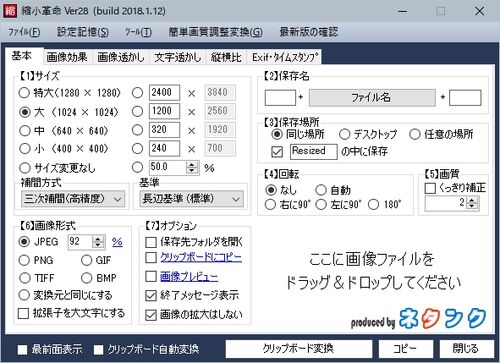Select size 小 (400 × 400)
The height and width of the screenshot is (363, 500).
[24, 149]
